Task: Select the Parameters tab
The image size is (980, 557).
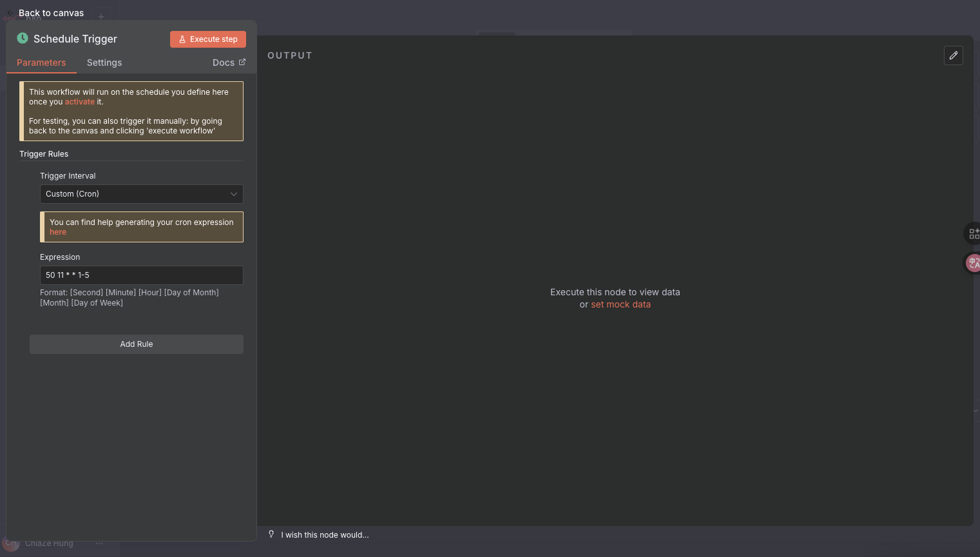Action: [x=41, y=63]
